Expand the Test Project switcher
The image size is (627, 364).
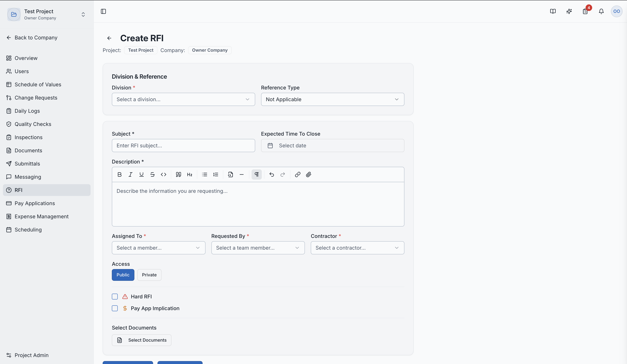coord(83,14)
